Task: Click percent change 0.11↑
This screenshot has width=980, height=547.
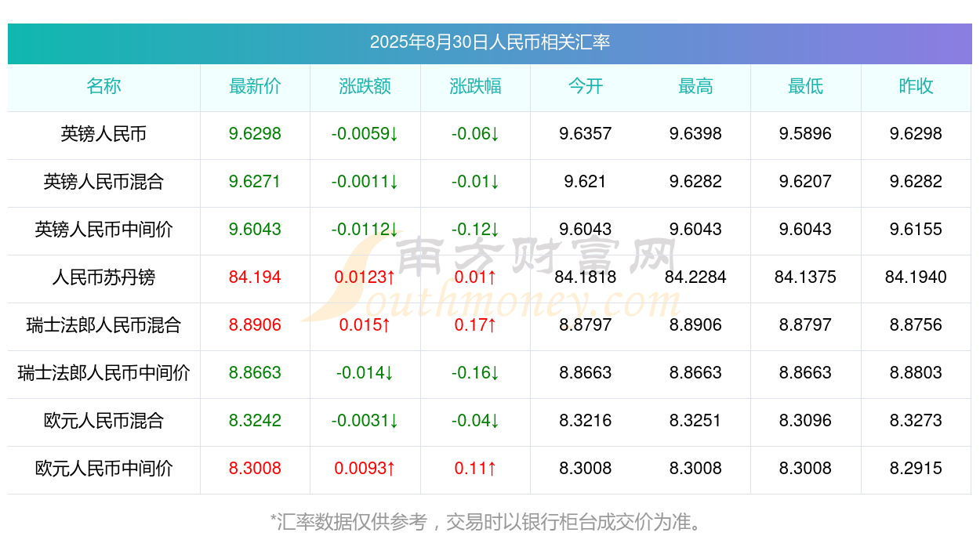Action: click(475, 469)
